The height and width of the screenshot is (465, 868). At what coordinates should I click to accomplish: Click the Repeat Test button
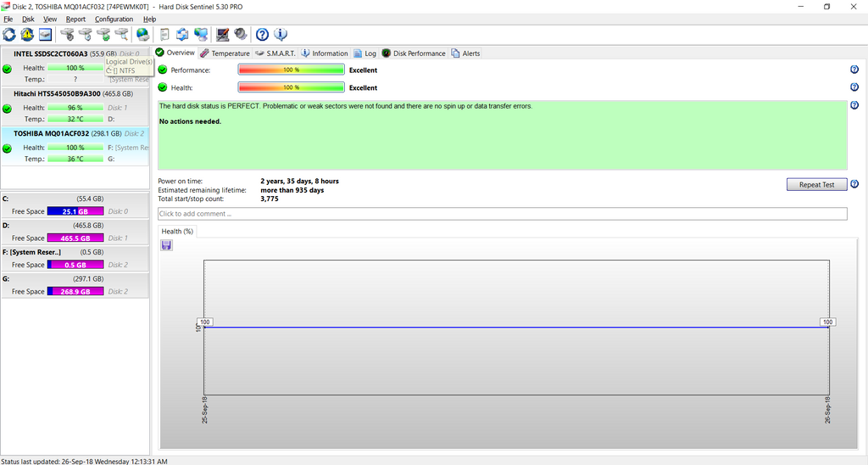click(816, 185)
